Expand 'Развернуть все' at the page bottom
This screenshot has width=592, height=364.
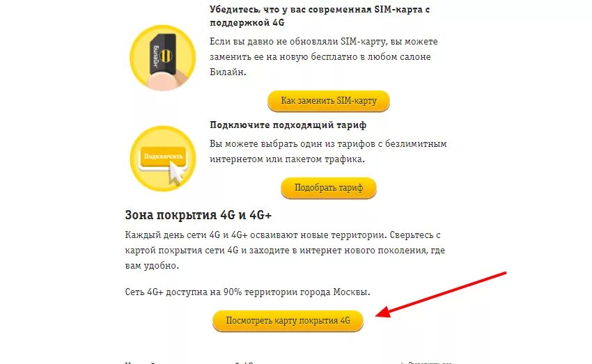pyautogui.click(x=427, y=362)
